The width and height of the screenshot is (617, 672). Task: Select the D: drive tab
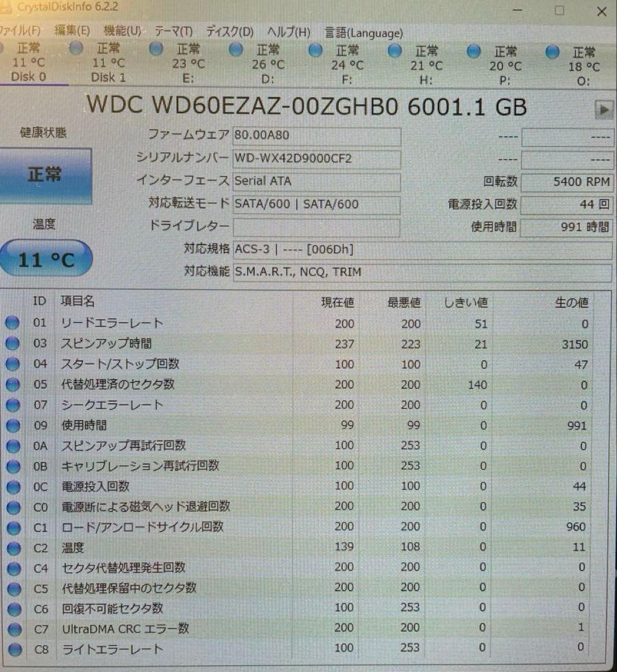(x=267, y=65)
